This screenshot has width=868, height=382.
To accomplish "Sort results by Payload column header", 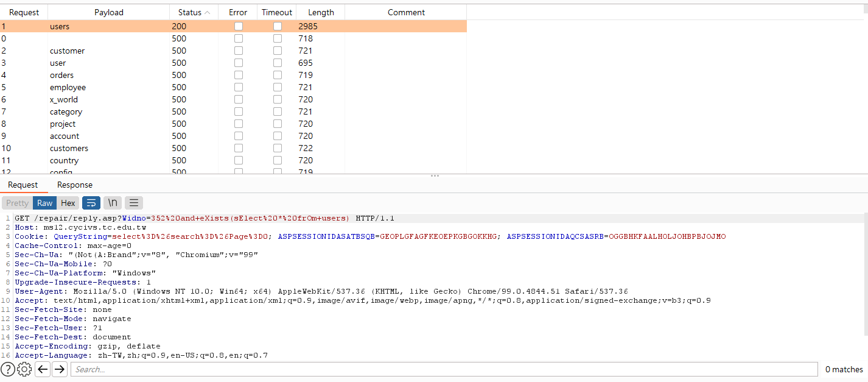I will click(109, 12).
